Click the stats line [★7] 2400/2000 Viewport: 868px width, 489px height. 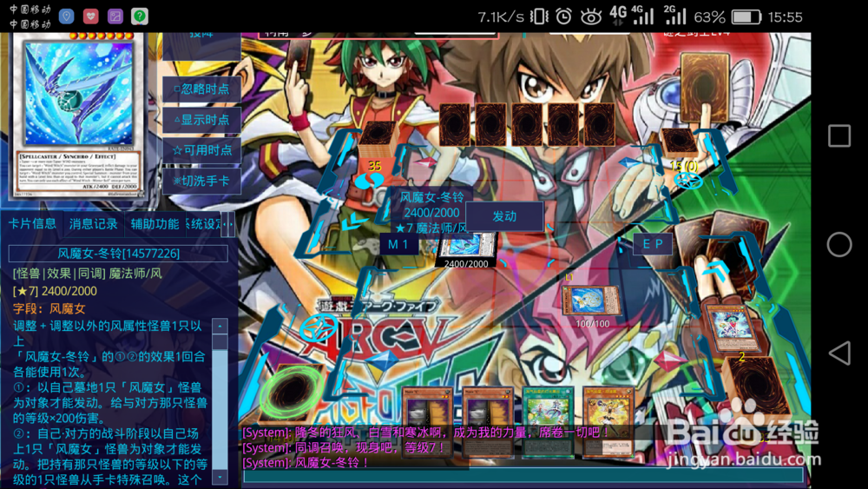55,291
